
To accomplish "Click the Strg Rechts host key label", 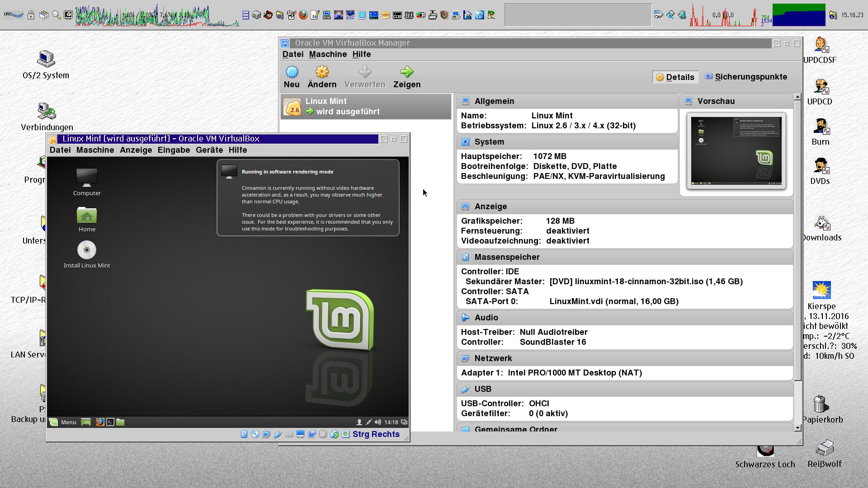I will (376, 434).
